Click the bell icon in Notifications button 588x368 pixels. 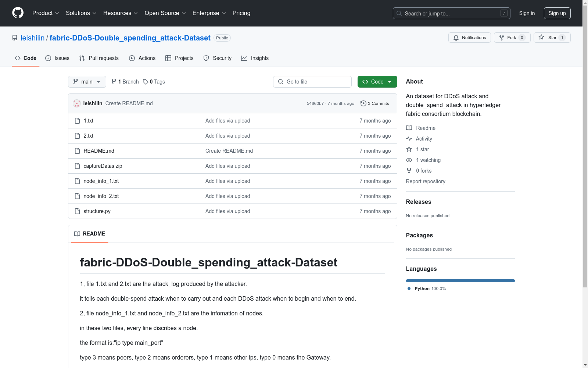456,38
